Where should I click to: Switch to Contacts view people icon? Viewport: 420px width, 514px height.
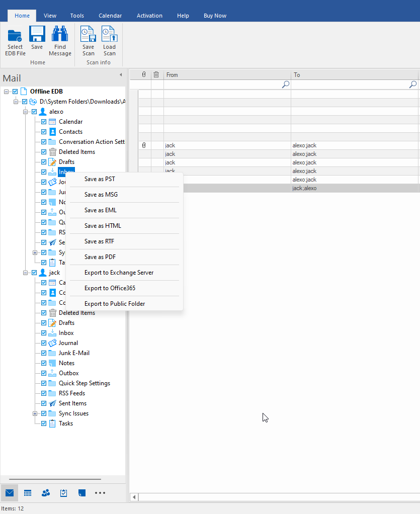coord(46,493)
